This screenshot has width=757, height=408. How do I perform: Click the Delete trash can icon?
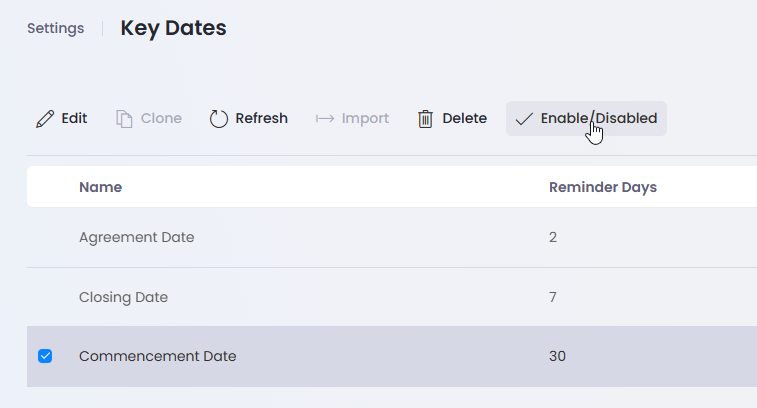(x=425, y=119)
